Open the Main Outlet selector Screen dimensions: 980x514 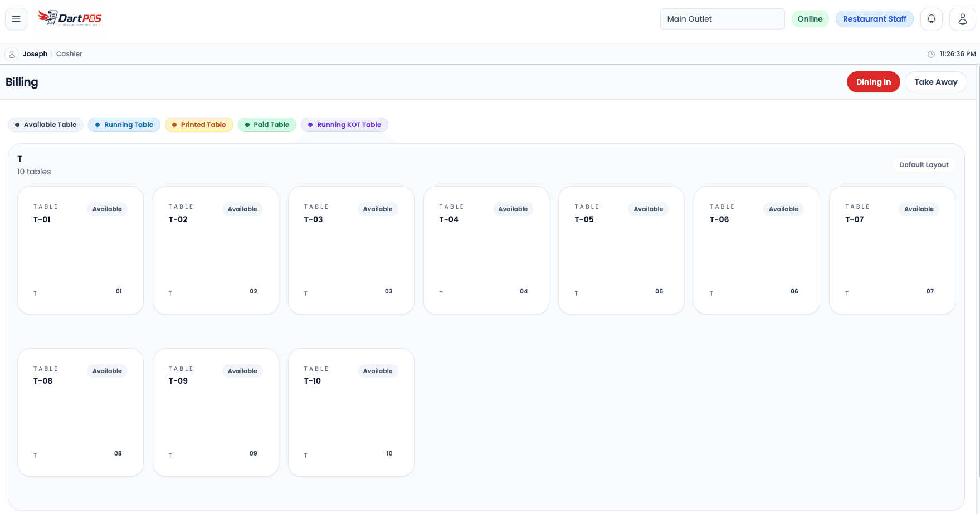pos(723,19)
